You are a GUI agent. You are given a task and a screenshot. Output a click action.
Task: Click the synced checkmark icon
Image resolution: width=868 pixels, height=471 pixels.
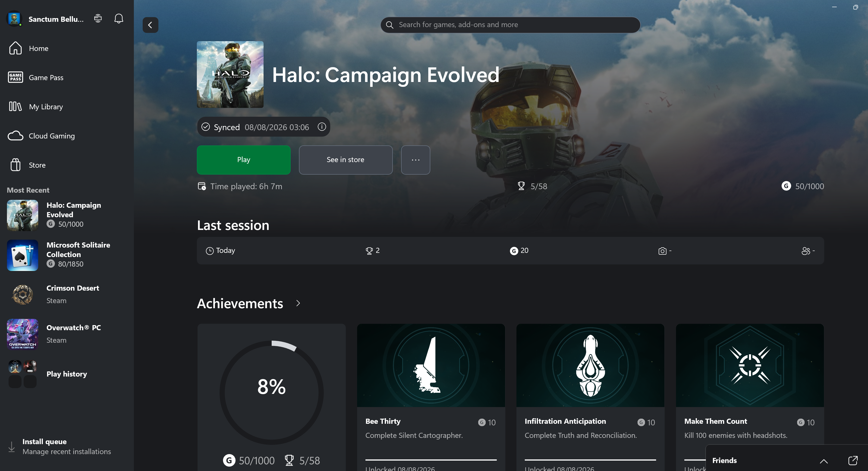(206, 127)
